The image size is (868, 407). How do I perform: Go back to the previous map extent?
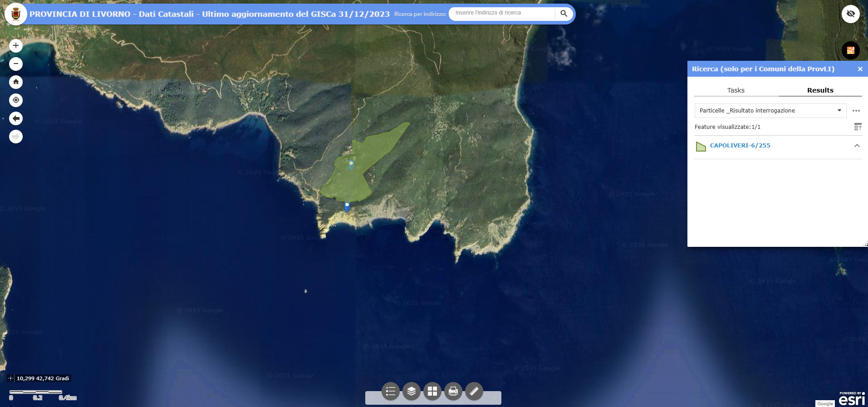pos(16,118)
